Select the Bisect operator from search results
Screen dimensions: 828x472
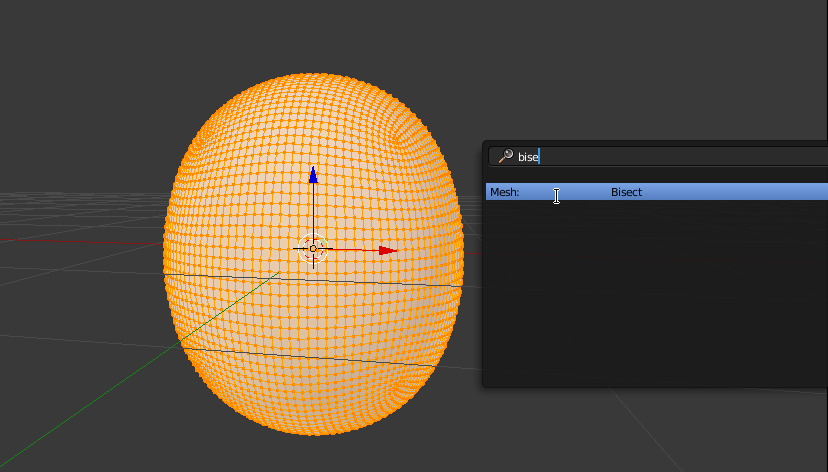pyautogui.click(x=626, y=192)
